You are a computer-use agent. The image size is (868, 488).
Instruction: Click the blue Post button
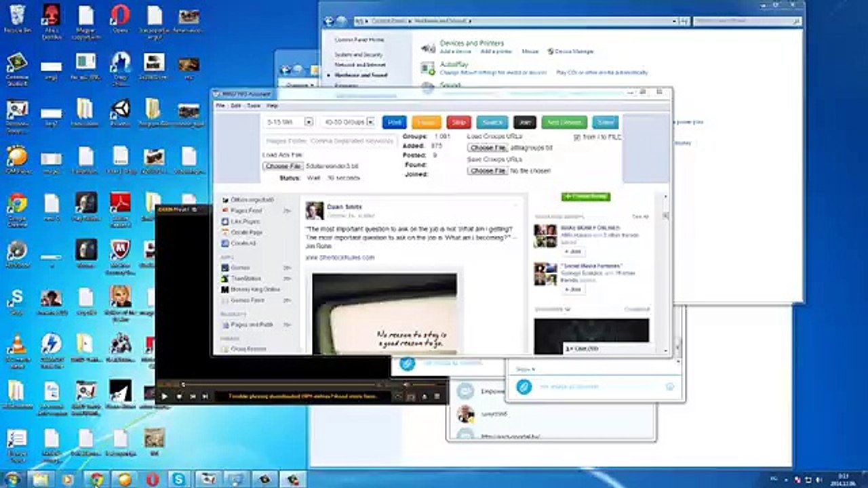pos(394,122)
